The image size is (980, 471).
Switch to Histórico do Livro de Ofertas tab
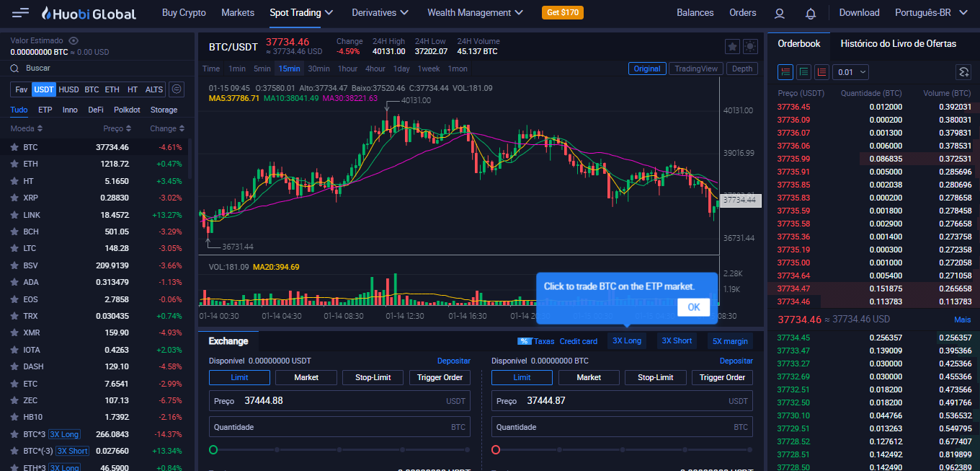click(x=898, y=44)
